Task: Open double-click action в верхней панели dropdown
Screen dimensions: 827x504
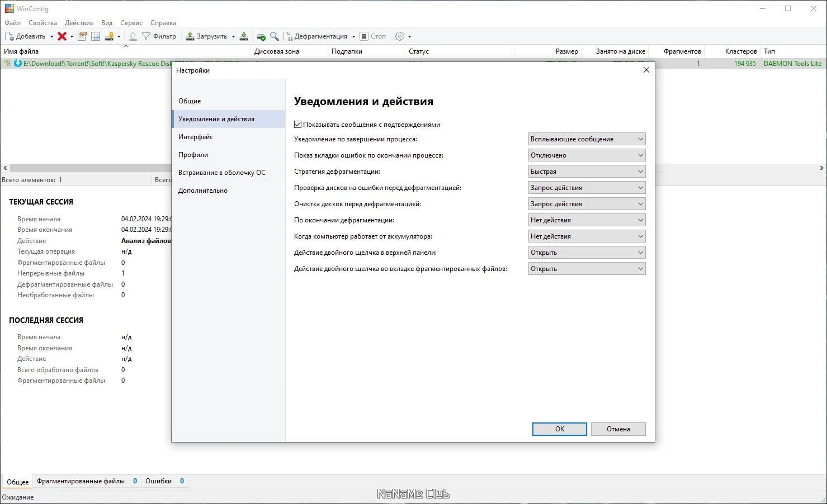Action: [x=587, y=253]
